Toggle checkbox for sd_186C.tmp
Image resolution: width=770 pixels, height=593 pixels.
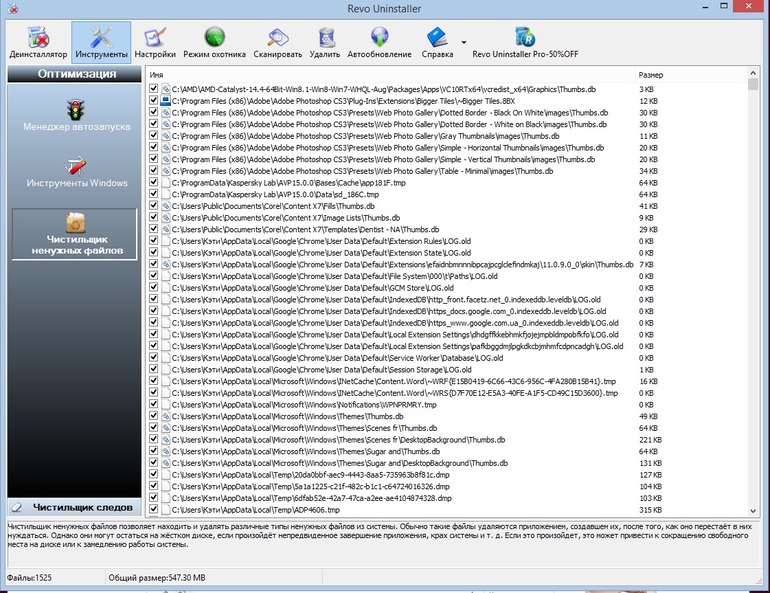pyautogui.click(x=154, y=194)
